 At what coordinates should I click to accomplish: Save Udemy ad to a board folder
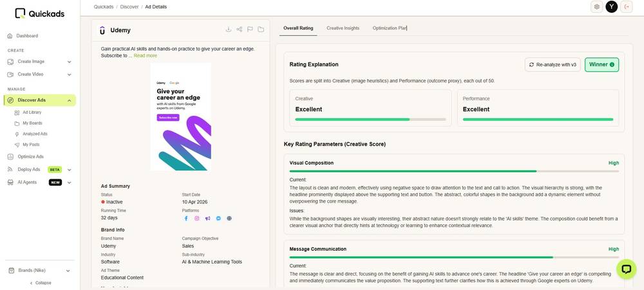pos(261,30)
